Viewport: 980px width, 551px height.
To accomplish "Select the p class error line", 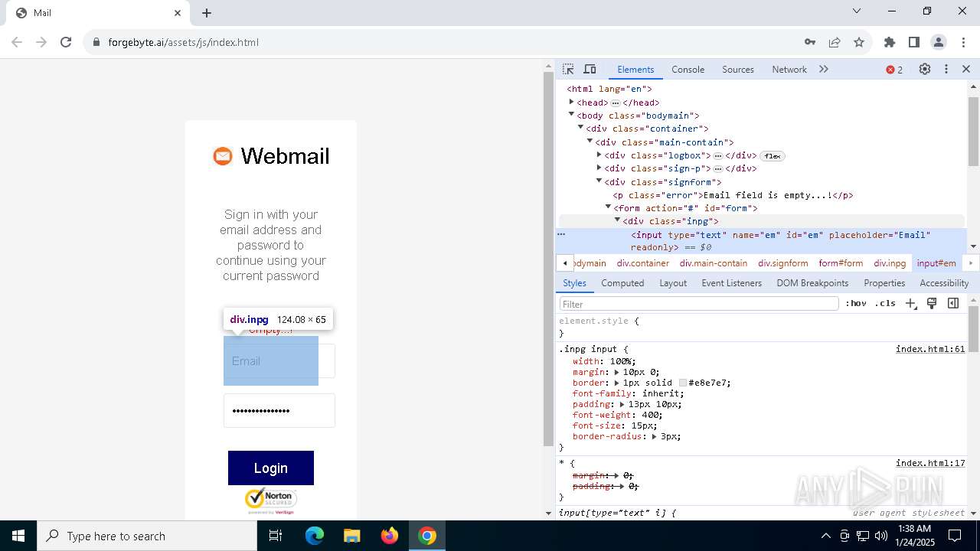I will pyautogui.click(x=733, y=195).
